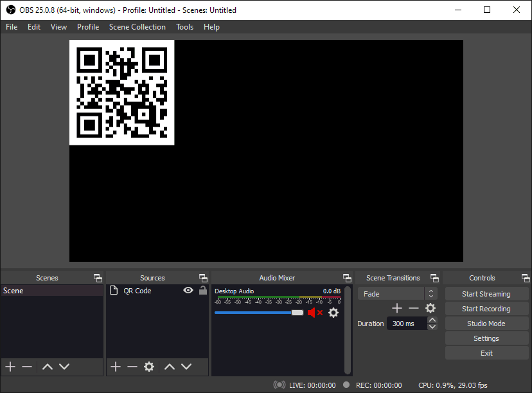Undock the Controls panel
This screenshot has width=532, height=393.
[526, 279]
